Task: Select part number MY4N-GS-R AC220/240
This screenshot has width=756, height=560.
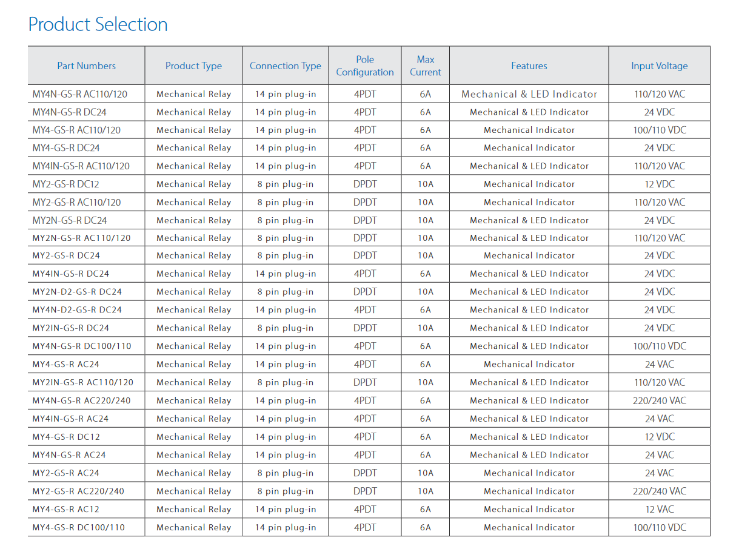Action: coord(81,400)
